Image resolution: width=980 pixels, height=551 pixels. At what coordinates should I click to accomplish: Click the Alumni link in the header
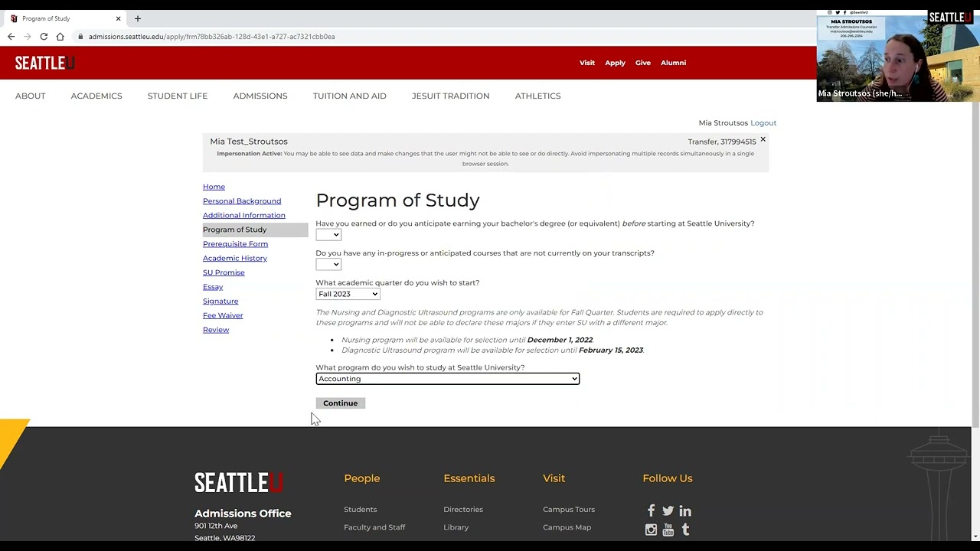click(674, 63)
